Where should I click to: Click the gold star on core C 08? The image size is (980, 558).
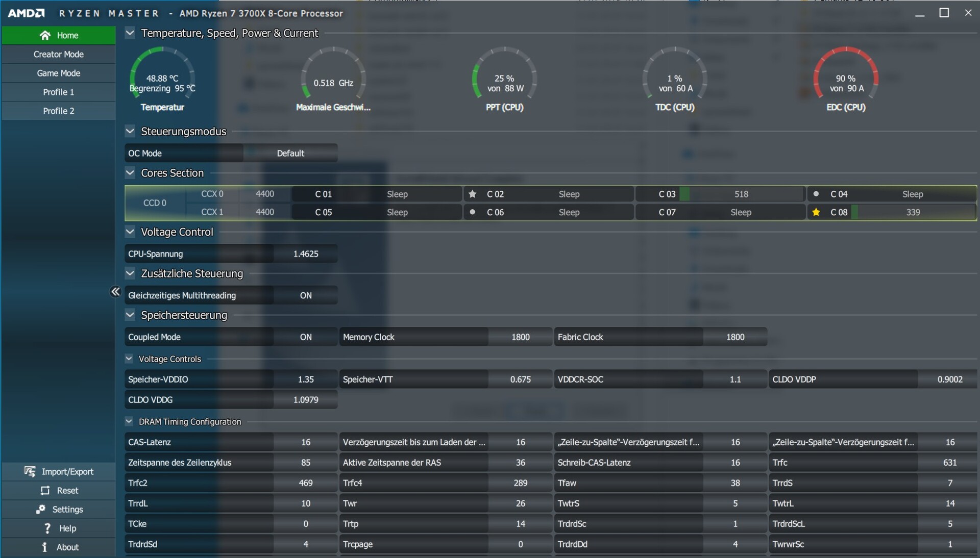click(x=816, y=212)
